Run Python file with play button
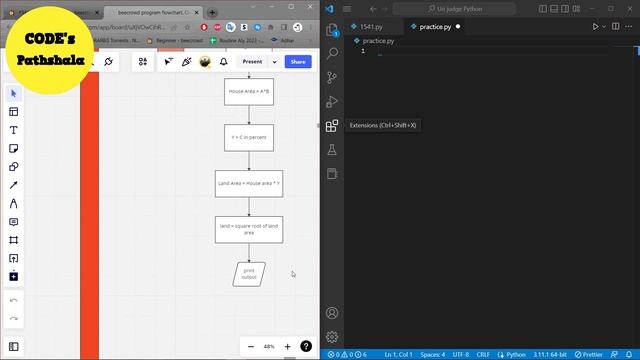This screenshot has height=360, width=640. (x=596, y=27)
